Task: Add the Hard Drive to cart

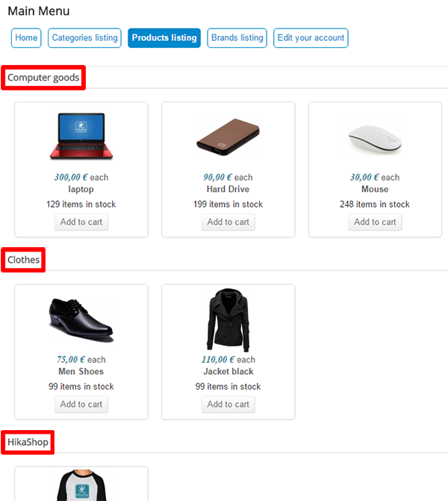Action: (x=228, y=222)
